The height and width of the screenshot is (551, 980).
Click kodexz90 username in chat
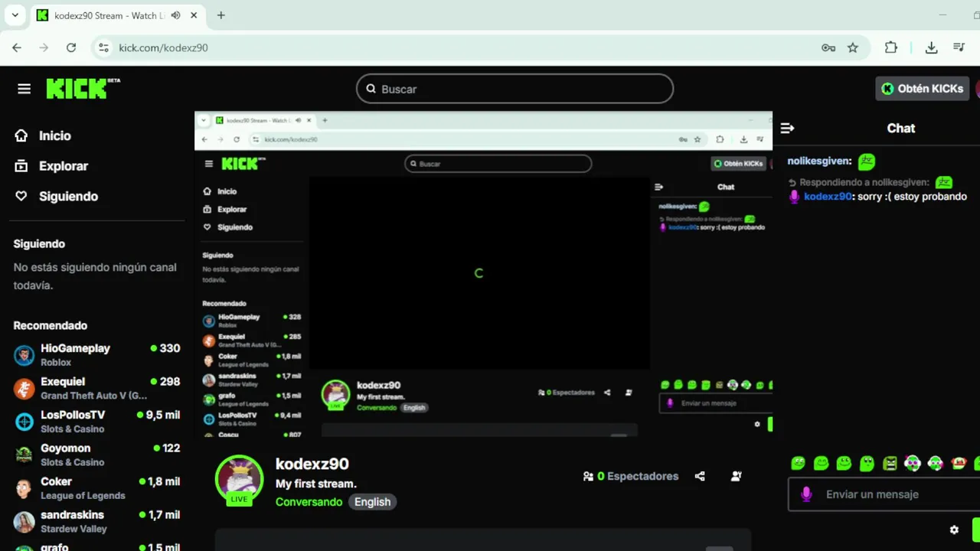[x=828, y=197]
